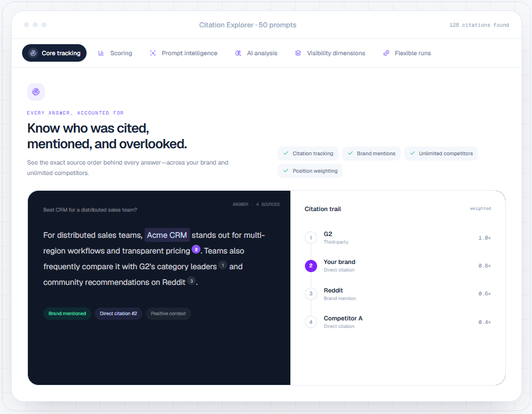Click citation marker 3 after Reddit
Image resolution: width=532 pixels, height=414 pixels.
click(191, 281)
